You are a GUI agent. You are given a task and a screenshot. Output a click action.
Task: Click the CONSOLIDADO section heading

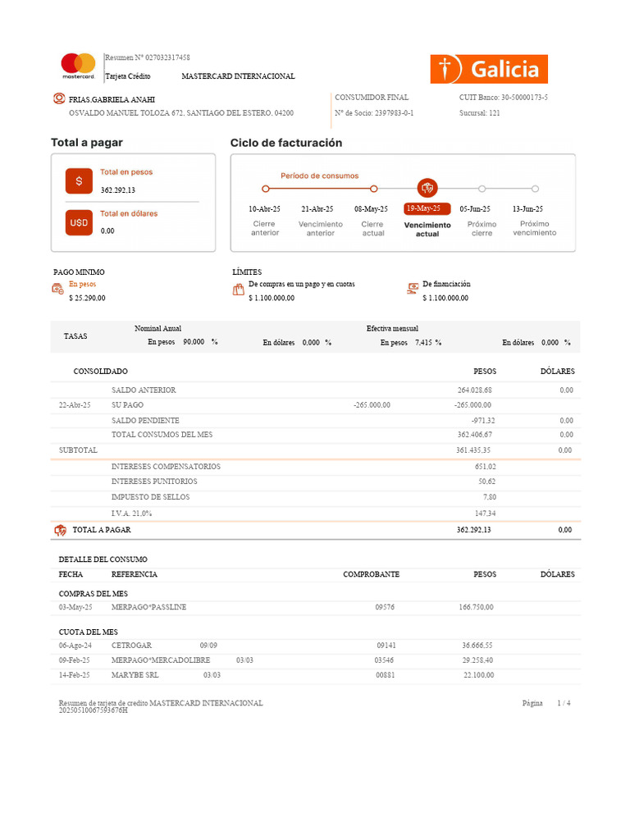click(101, 372)
